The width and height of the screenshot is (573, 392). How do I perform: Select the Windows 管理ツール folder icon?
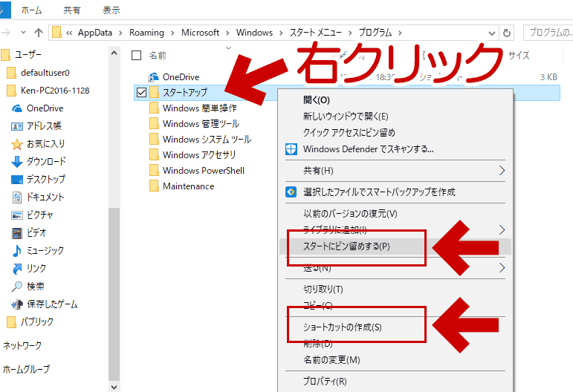coord(154,124)
